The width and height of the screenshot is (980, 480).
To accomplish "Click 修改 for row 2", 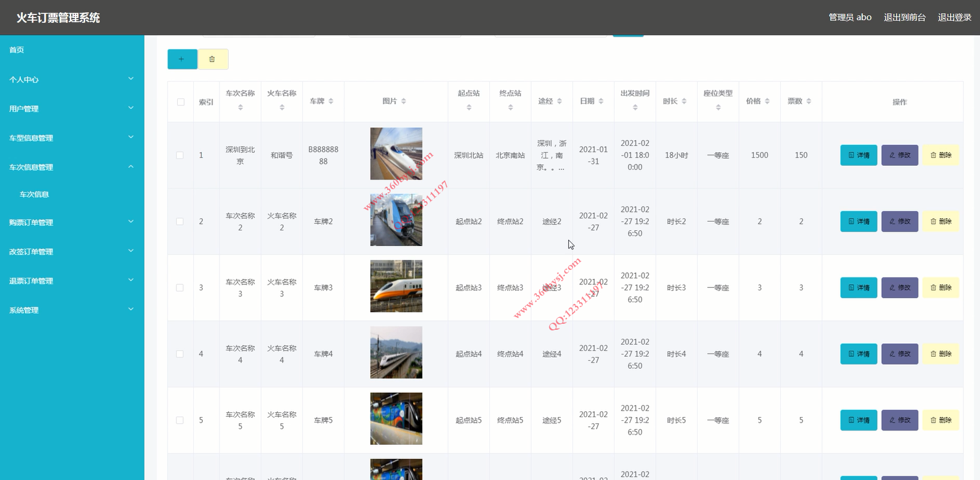I will [x=900, y=221].
